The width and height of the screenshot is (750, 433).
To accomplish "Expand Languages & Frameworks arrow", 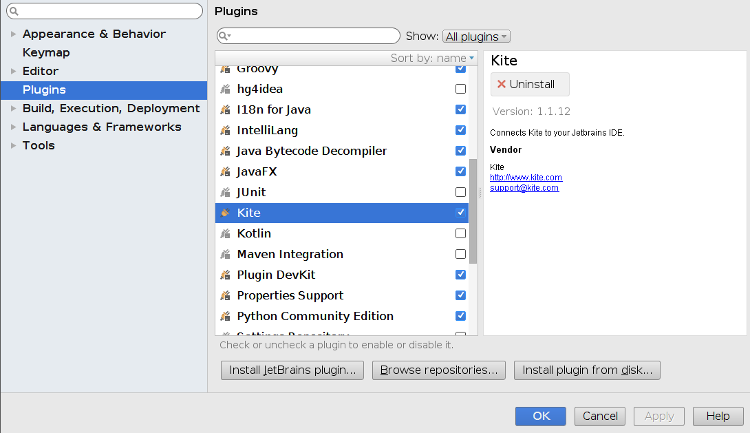I will pyautogui.click(x=13, y=127).
